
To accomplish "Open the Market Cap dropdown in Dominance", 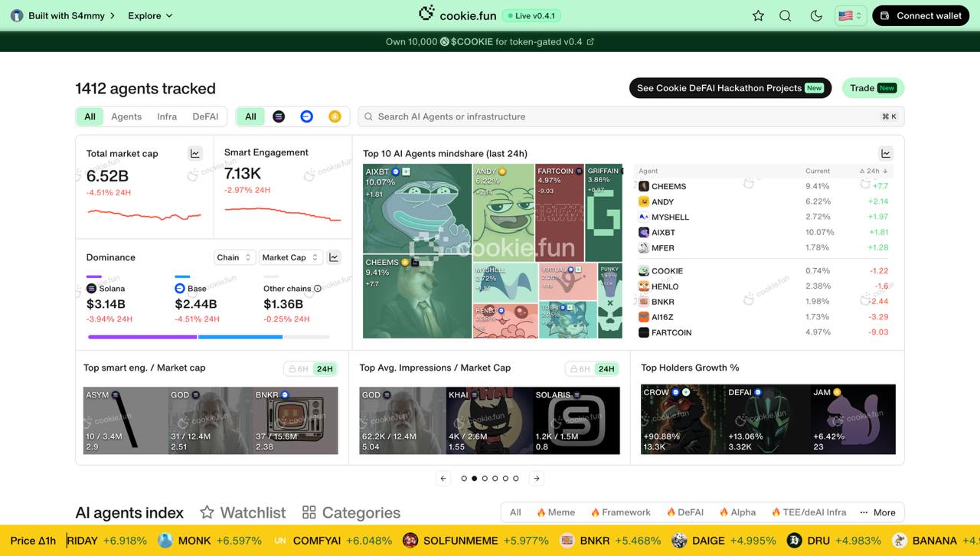I will pos(289,257).
